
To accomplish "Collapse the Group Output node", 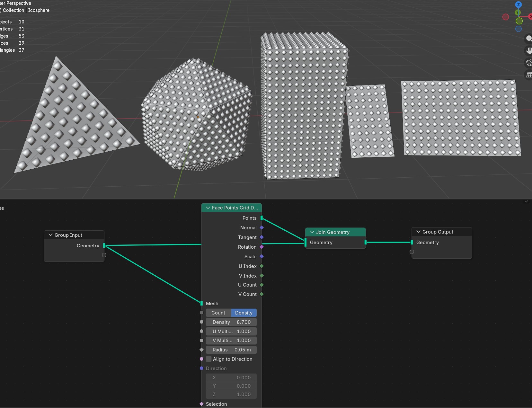I will [418, 232].
